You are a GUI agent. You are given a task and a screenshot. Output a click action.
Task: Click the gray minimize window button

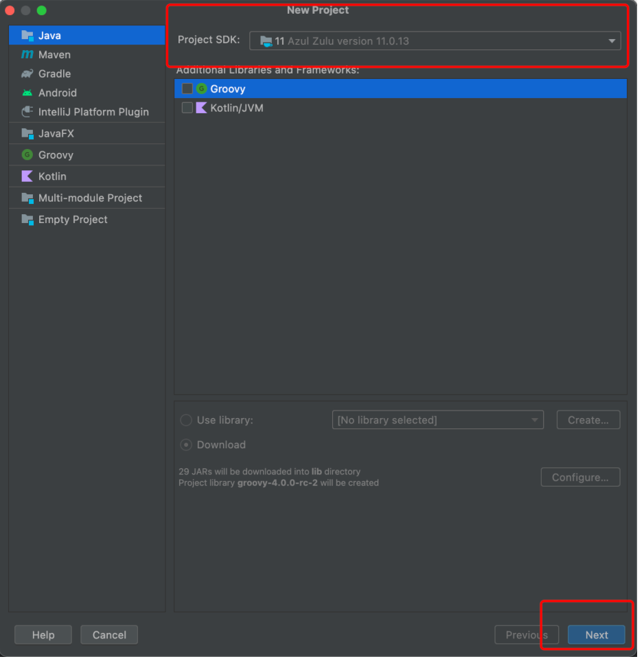26,10
